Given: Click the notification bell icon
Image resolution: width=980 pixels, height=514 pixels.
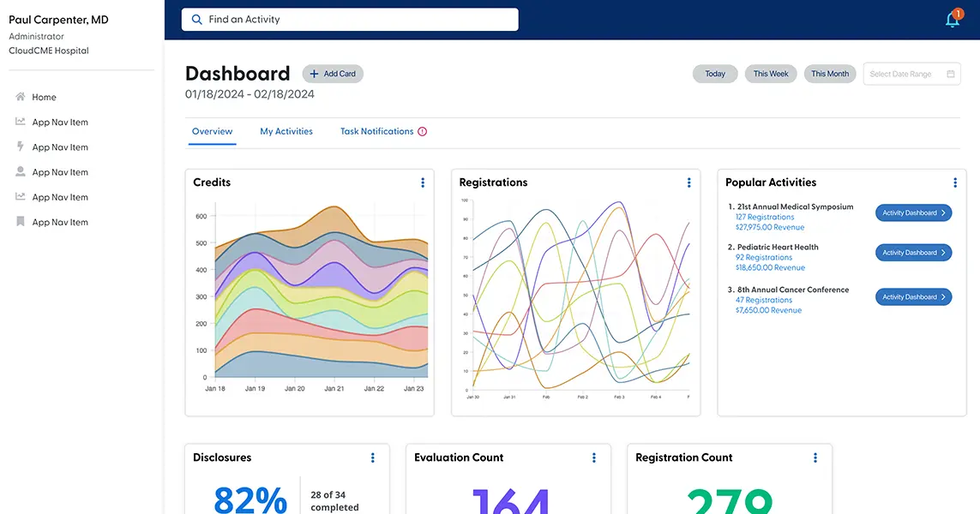Looking at the screenshot, I should click(x=952, y=20).
